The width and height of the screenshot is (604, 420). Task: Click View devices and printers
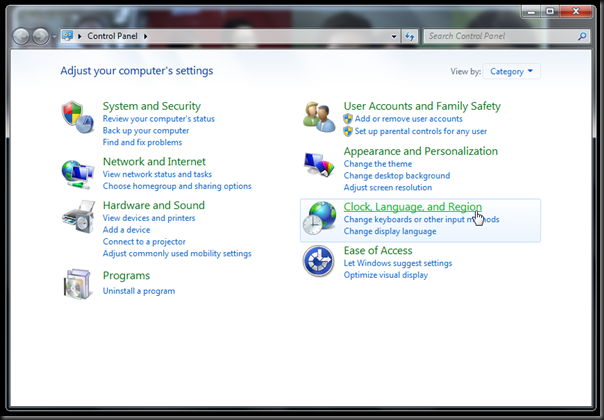tap(149, 218)
